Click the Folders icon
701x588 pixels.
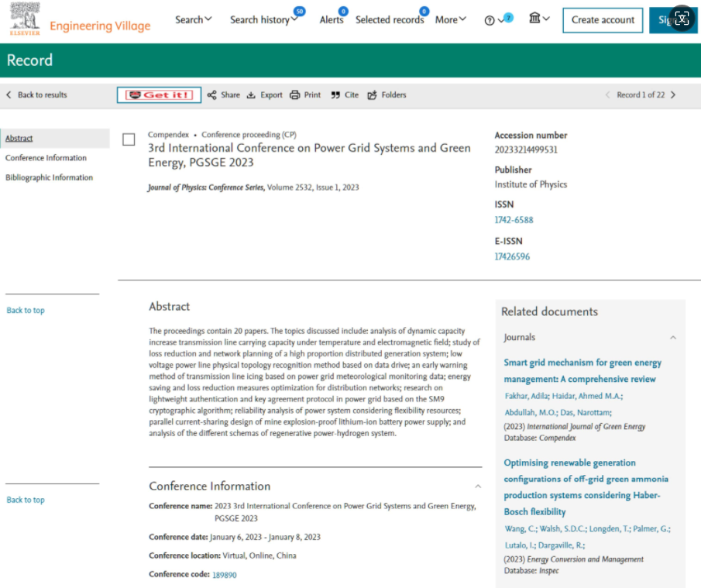click(372, 95)
